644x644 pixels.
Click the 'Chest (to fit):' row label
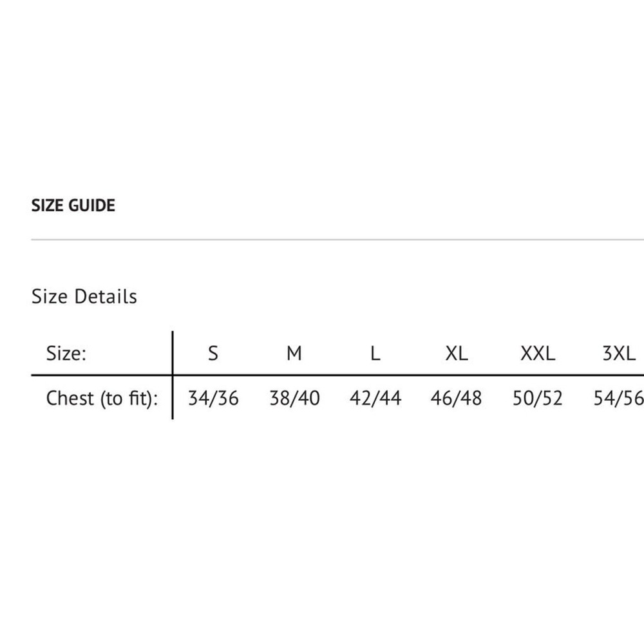pyautogui.click(x=102, y=399)
